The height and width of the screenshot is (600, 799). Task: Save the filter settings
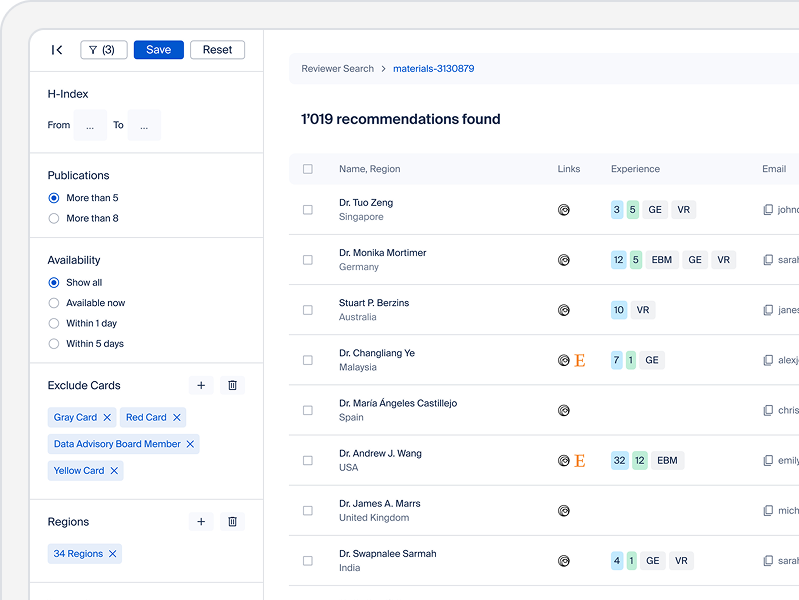(x=158, y=50)
